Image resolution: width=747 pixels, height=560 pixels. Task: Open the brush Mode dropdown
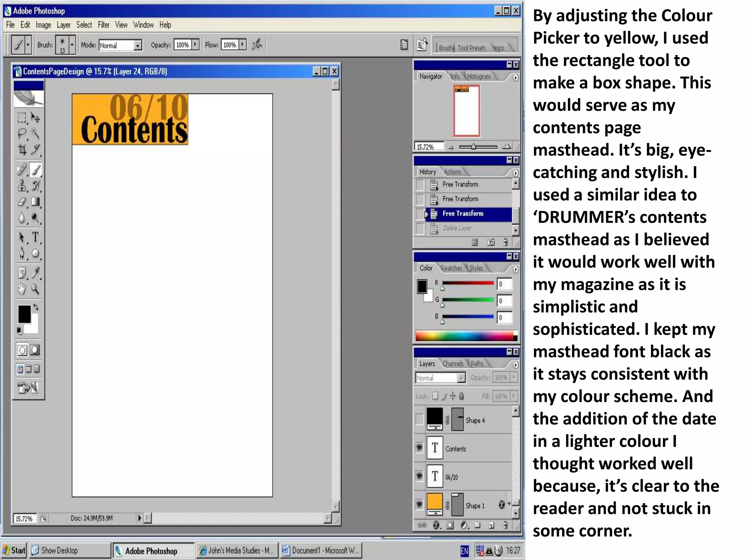[x=138, y=45]
